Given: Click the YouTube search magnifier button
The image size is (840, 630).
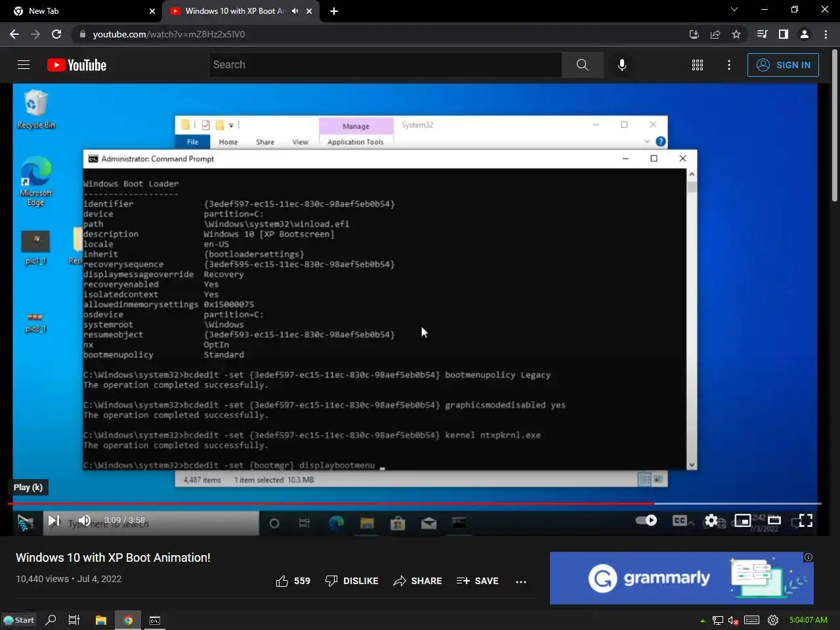Looking at the screenshot, I should pos(582,65).
